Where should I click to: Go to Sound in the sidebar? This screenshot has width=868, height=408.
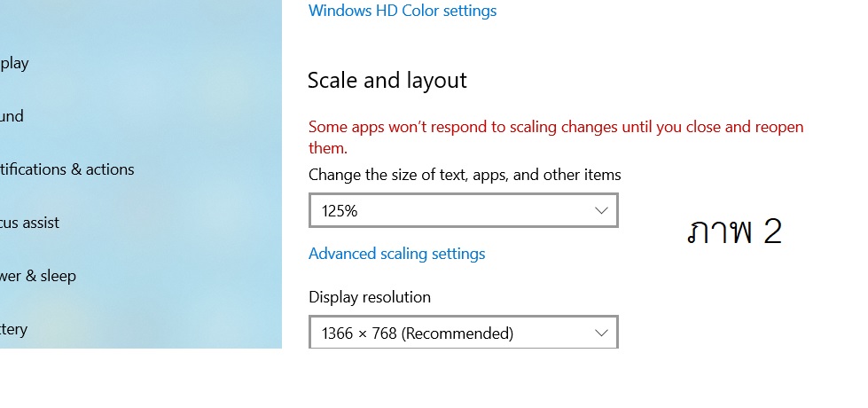click(x=12, y=116)
